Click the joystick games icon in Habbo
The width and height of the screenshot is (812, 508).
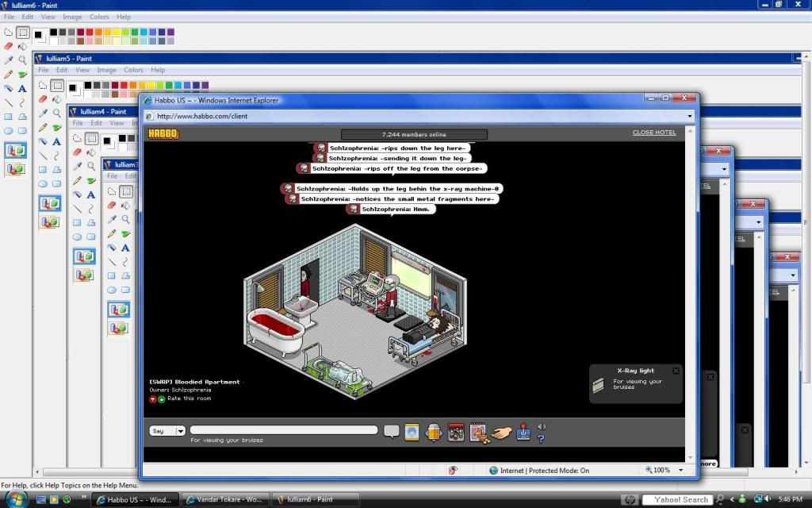point(523,432)
